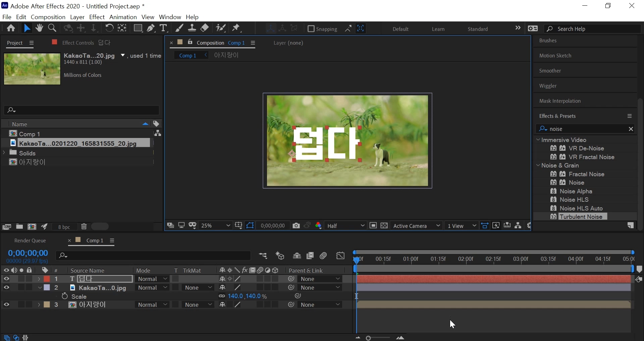The image size is (644, 341).
Task: Collapse the Noise & Grain category
Action: point(538,165)
